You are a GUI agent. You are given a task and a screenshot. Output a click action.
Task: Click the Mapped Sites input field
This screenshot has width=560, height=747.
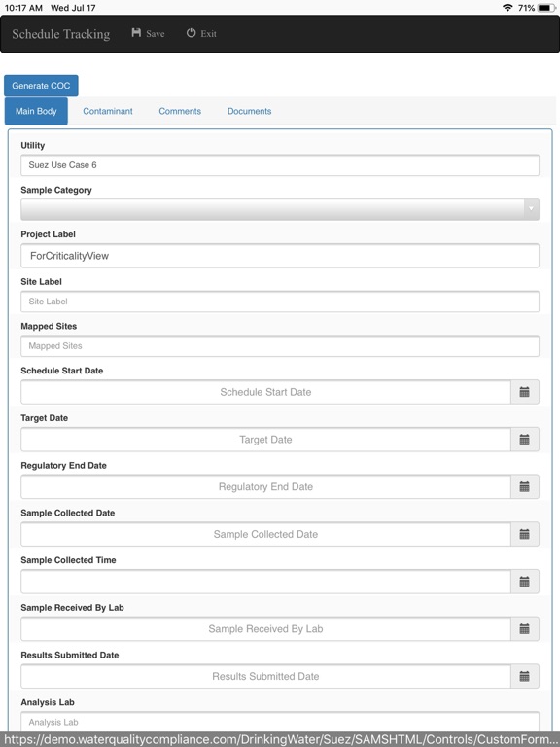(x=280, y=346)
